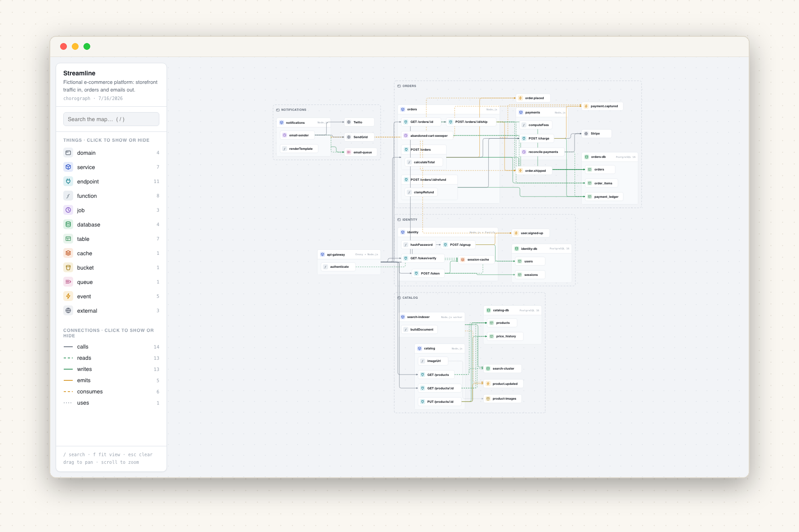Select the POST /token endpoint node

428,274
